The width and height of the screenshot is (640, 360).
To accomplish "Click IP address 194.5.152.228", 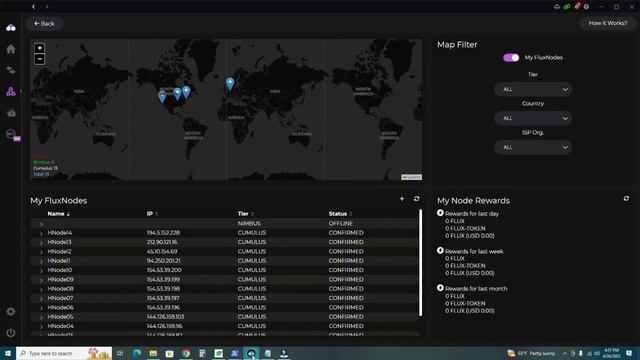I will coord(163,233).
